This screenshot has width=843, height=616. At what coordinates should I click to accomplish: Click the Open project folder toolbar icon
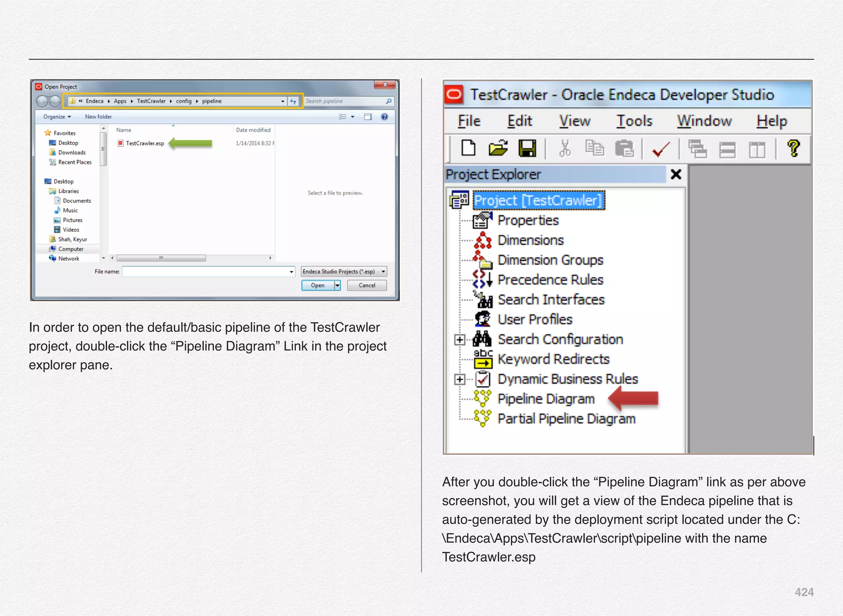(498, 148)
